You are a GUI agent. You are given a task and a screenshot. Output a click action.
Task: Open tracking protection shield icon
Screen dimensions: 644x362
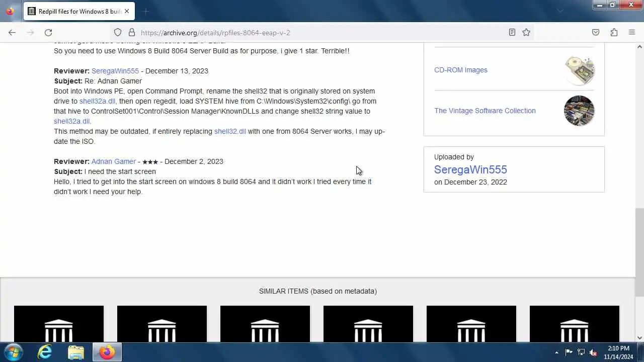tap(118, 32)
